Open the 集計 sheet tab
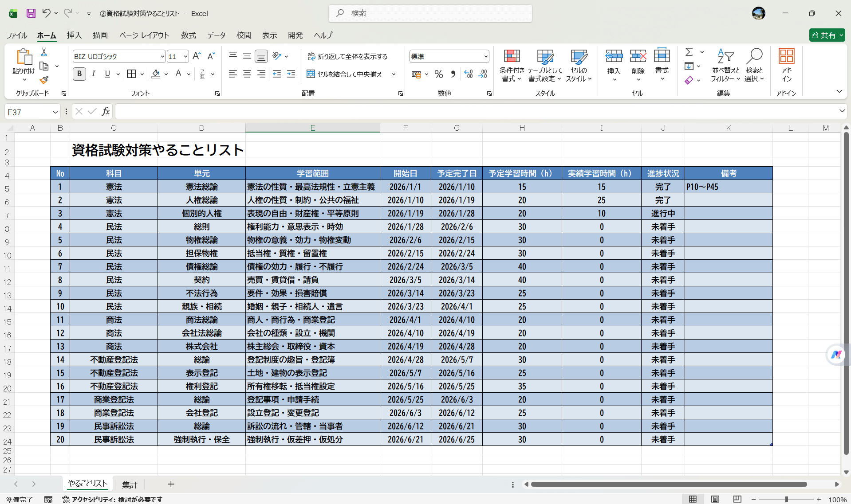The height and width of the screenshot is (504, 851). coord(129,484)
